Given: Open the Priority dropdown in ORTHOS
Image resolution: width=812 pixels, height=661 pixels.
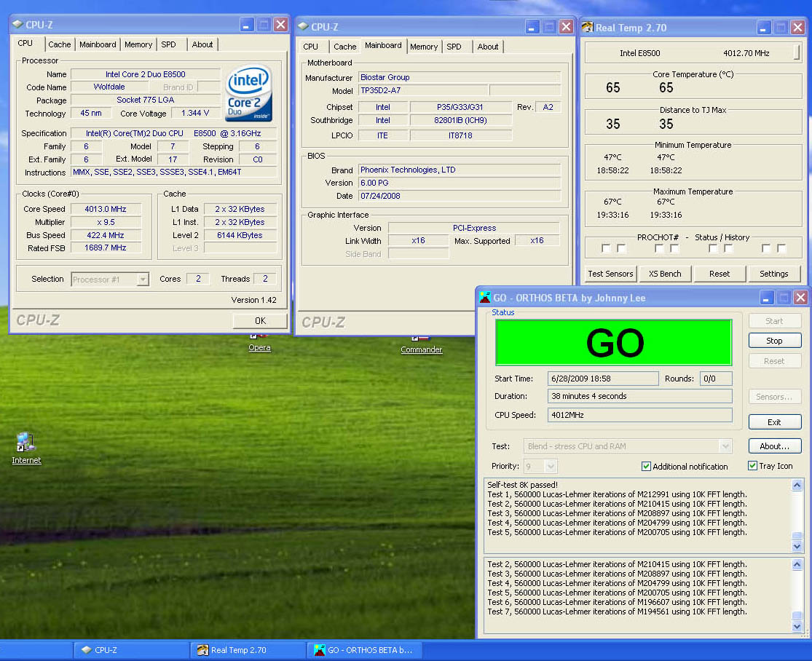Looking at the screenshot, I should [551, 467].
